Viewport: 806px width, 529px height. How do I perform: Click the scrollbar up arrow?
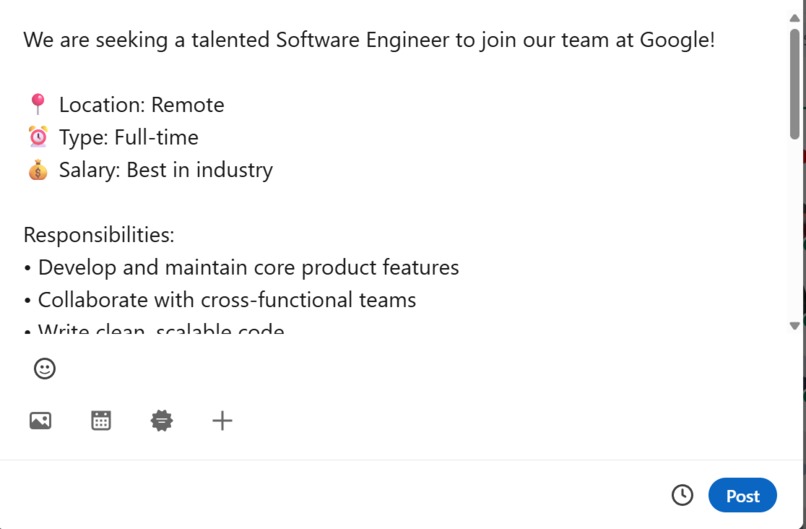point(795,18)
